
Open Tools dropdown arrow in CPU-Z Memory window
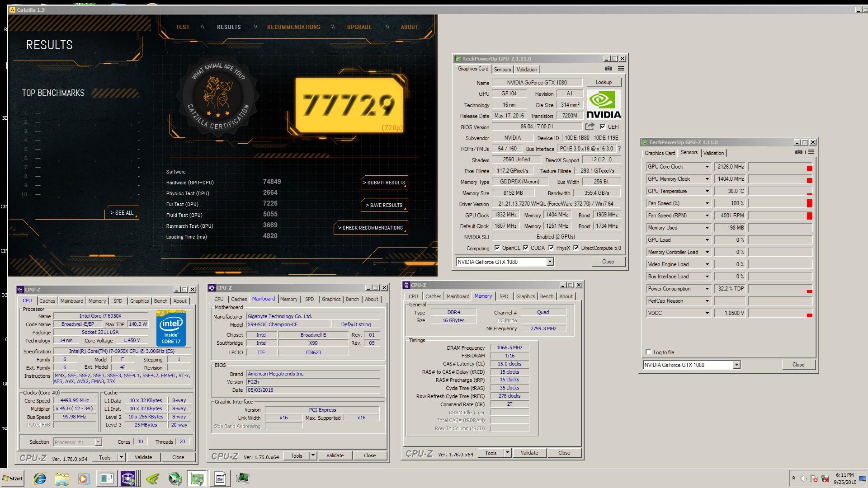[507, 453]
